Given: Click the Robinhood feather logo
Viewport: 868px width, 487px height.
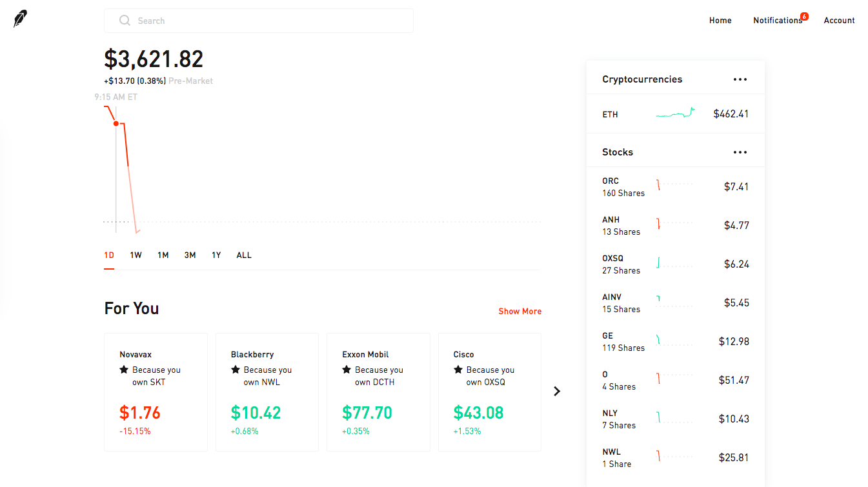Looking at the screenshot, I should (21, 19).
